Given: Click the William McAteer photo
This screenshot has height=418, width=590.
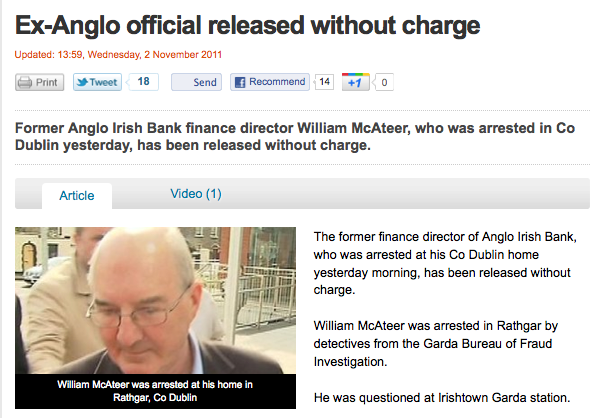Looking at the screenshot, I should pos(155,300).
